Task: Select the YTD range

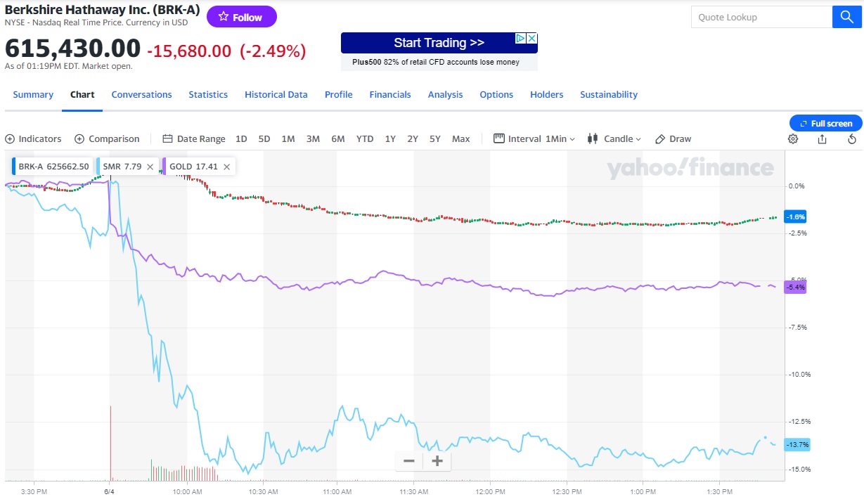Action: click(x=365, y=138)
